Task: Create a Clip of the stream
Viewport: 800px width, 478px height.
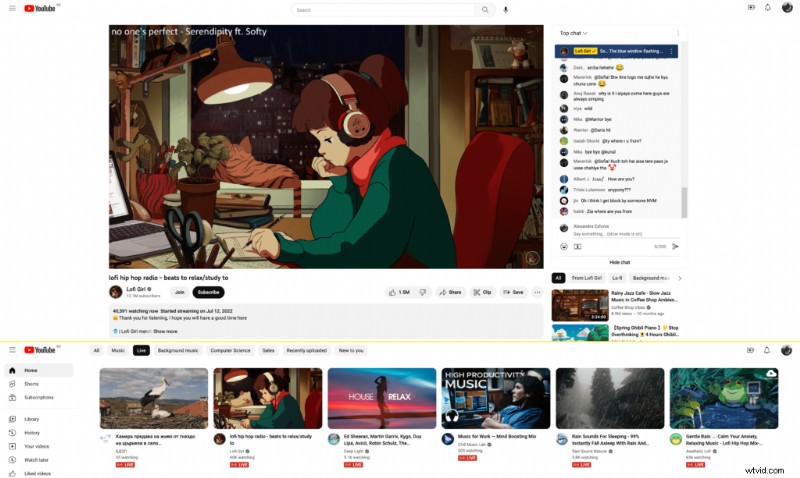Action: [482, 292]
